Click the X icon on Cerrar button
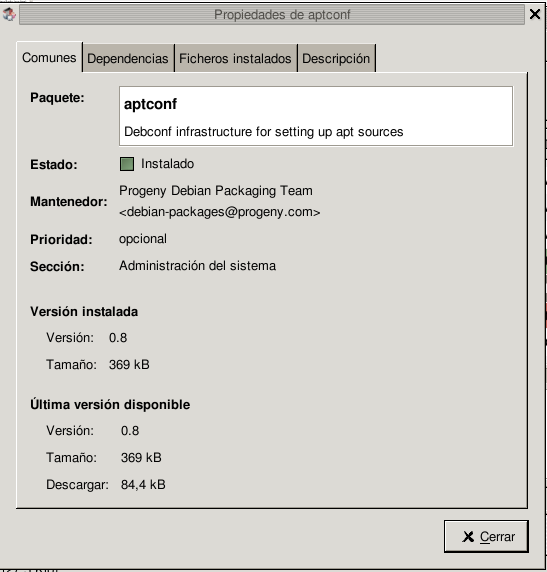547x572 pixels. click(x=468, y=537)
